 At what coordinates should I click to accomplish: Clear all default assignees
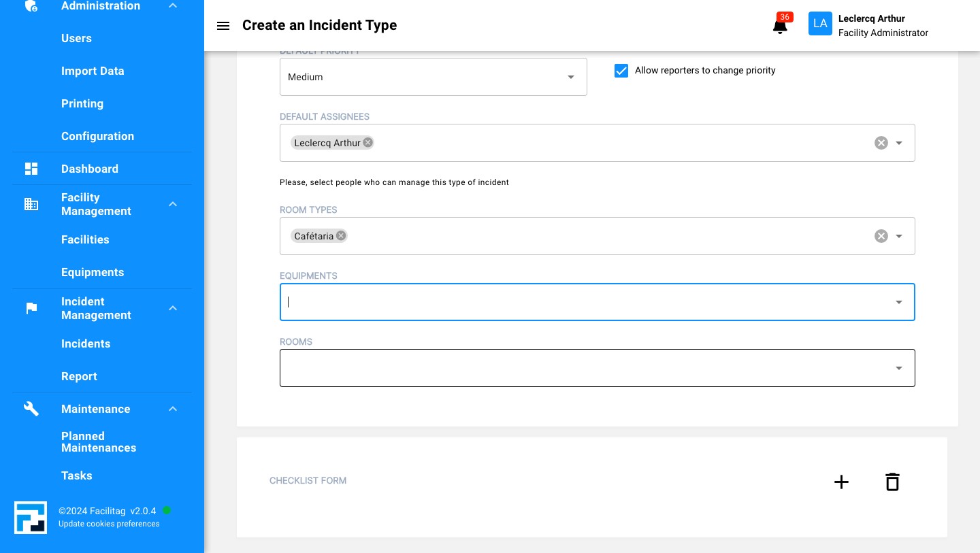(x=881, y=143)
